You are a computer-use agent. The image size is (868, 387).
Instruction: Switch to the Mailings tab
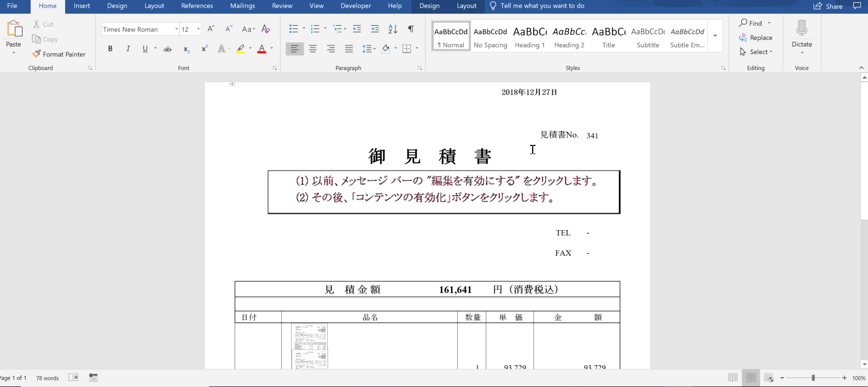pyautogui.click(x=242, y=6)
